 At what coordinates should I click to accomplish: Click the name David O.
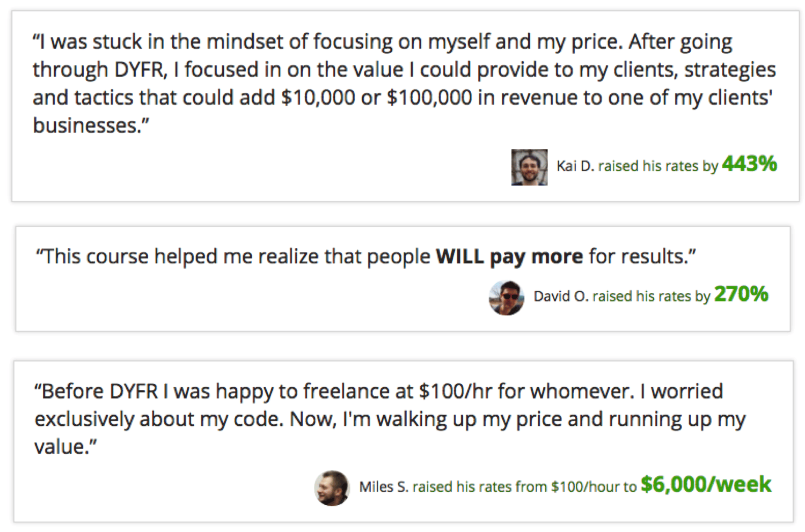click(560, 297)
